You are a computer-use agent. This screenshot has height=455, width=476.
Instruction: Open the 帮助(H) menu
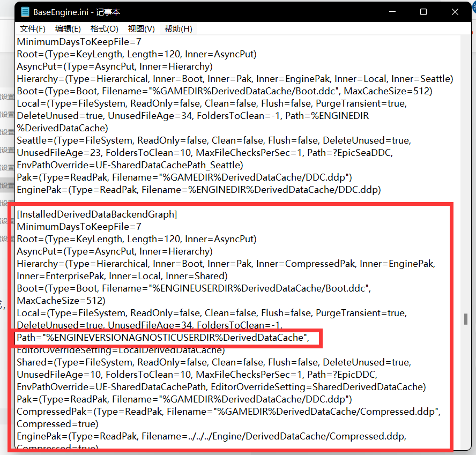tap(178, 29)
